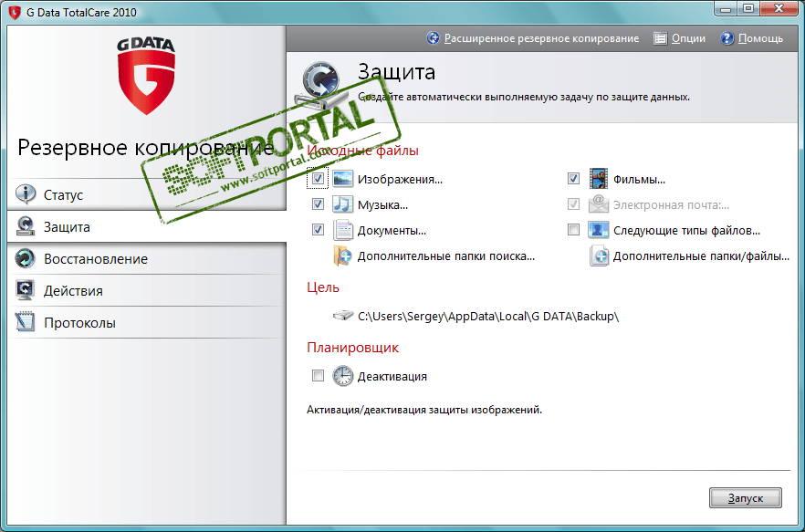Maximize the G Data TotalCare window

[x=748, y=8]
